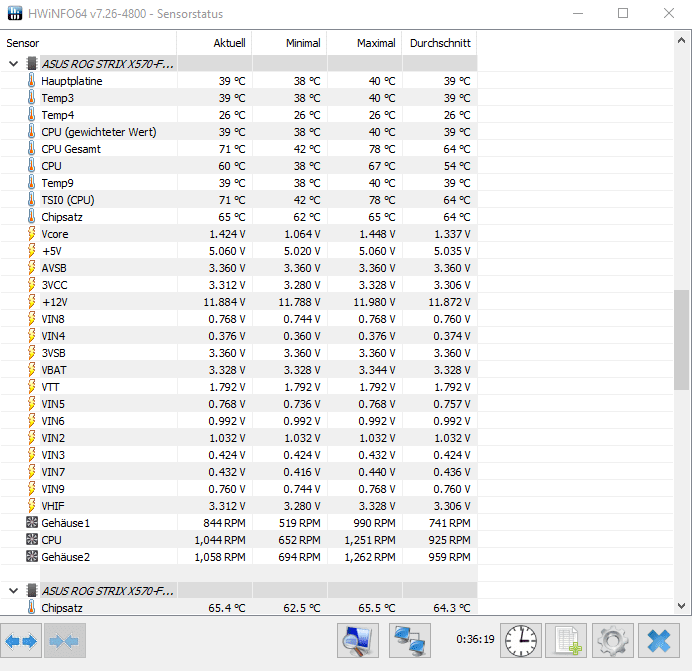Click thermometer icon next to Temp3
The image size is (692, 671).
[x=31, y=98]
